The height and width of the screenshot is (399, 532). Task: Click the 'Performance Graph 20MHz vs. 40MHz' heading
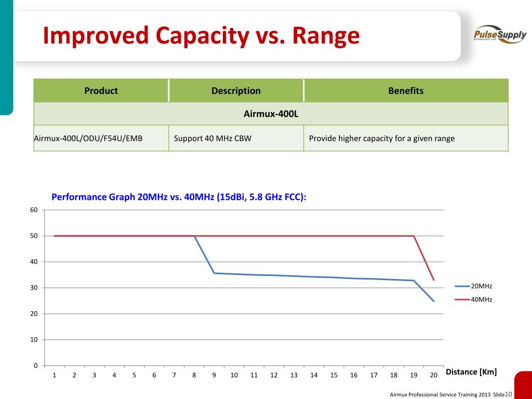tap(179, 197)
